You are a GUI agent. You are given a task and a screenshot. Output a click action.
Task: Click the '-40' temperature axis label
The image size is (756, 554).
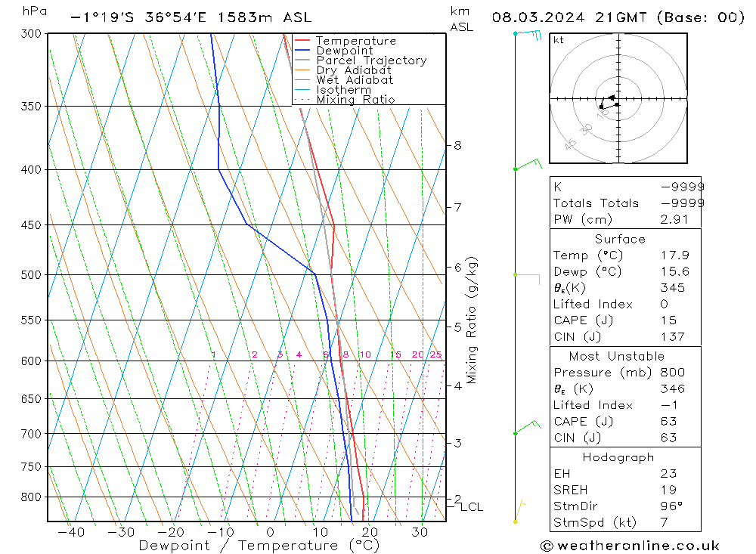click(71, 532)
